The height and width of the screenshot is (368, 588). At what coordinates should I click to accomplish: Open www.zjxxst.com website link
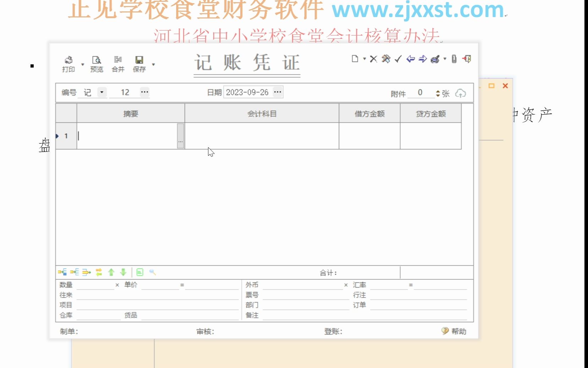(x=418, y=10)
